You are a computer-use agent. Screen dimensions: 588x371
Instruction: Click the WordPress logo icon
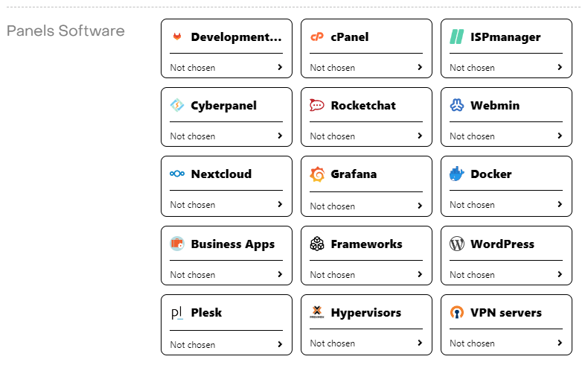click(x=457, y=244)
